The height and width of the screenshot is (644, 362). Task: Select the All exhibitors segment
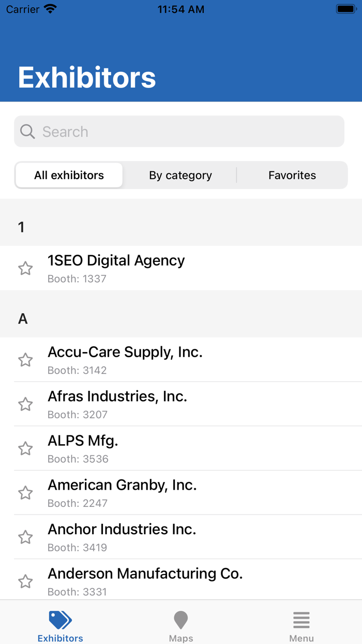pos(69,175)
